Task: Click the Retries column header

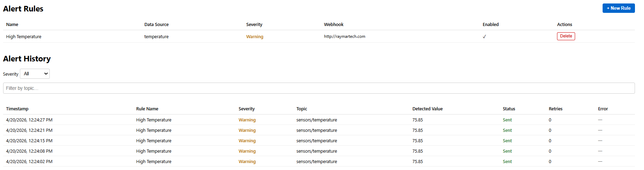Action: 555,109
